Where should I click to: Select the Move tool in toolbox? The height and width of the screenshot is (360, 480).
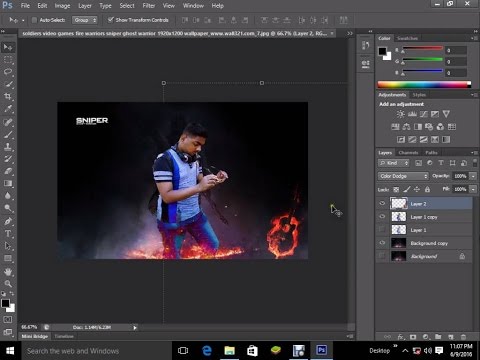click(x=8, y=47)
